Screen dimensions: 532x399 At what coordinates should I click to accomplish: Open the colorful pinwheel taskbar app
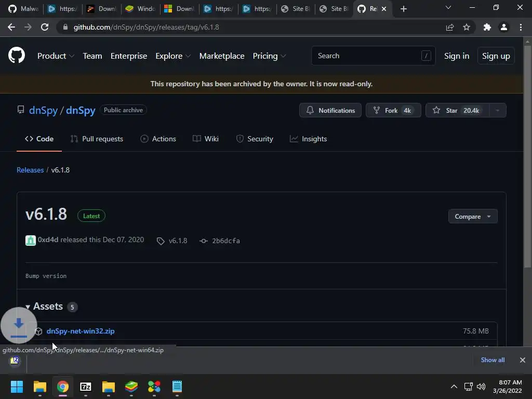pyautogui.click(x=154, y=387)
